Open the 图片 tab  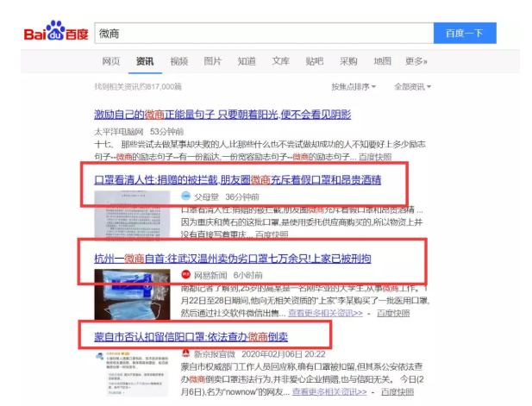[x=213, y=61]
